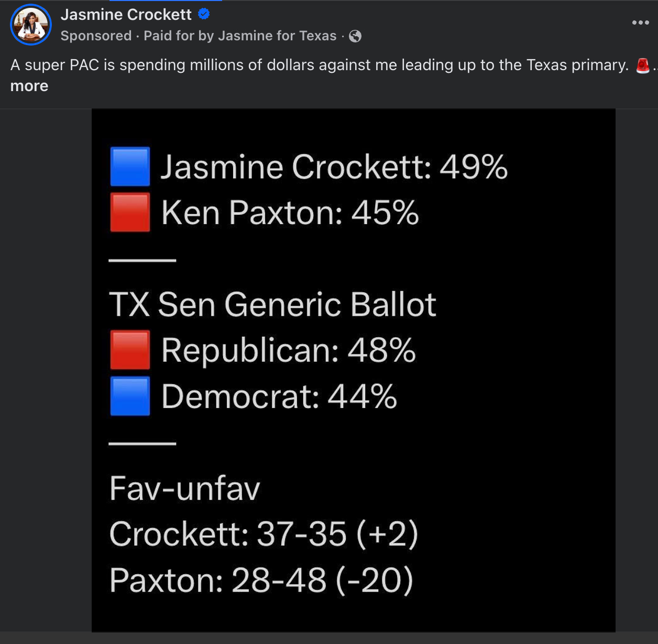Image resolution: width=658 pixels, height=644 pixels.
Task: Click the "TX Sen Generic Ballot" heading in image
Action: 272,304
